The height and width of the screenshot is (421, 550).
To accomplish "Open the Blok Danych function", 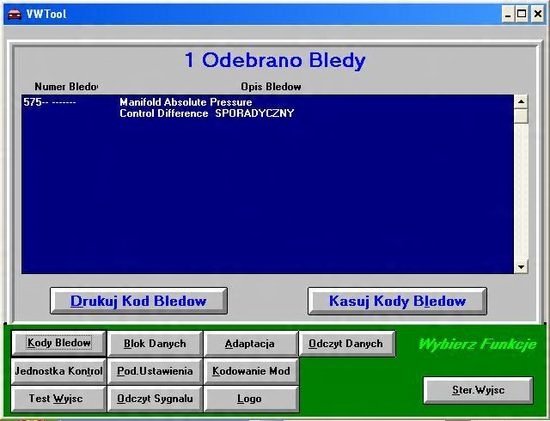I will click(155, 343).
